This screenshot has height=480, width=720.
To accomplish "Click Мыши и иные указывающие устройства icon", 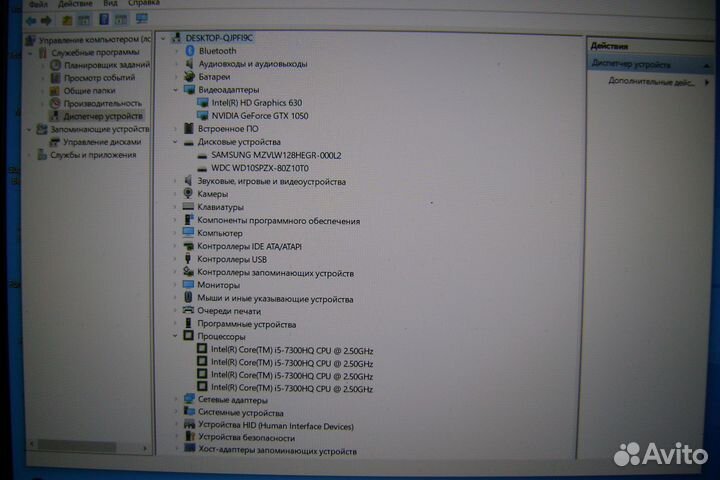I will tap(188, 297).
